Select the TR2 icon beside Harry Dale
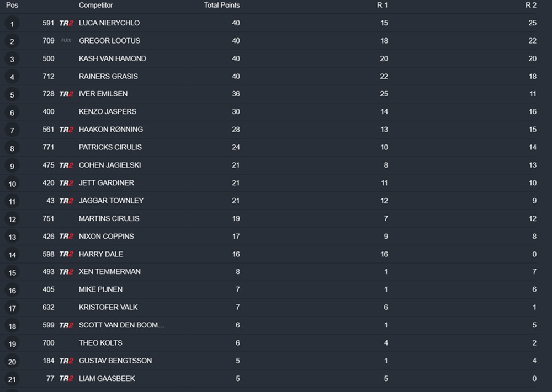 click(x=66, y=254)
